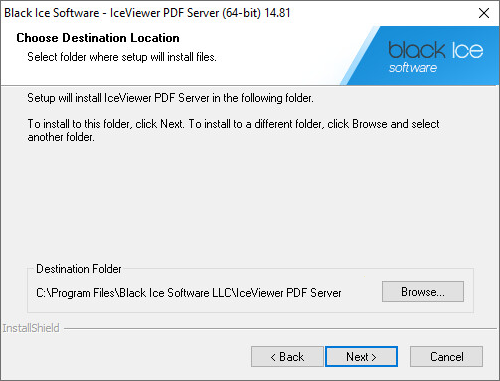500x381 pixels.
Task: Click the black ice logo wordmark
Action: tap(436, 50)
